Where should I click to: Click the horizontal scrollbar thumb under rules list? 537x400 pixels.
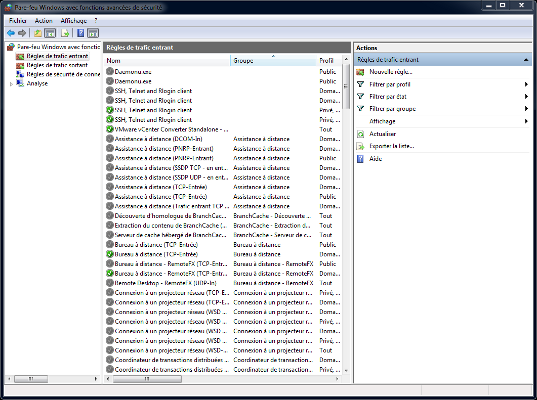pos(147,379)
